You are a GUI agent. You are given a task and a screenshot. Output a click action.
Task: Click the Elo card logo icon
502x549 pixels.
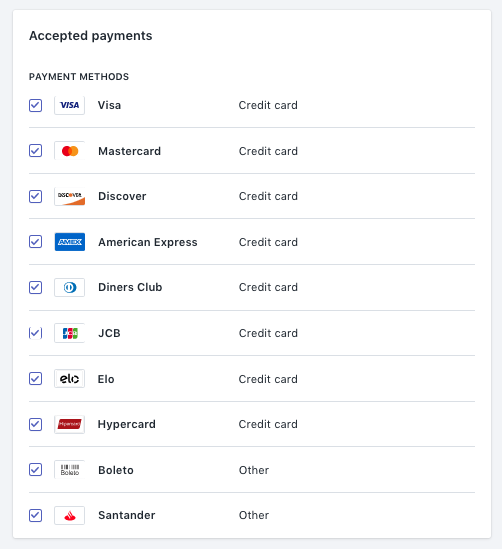69,378
